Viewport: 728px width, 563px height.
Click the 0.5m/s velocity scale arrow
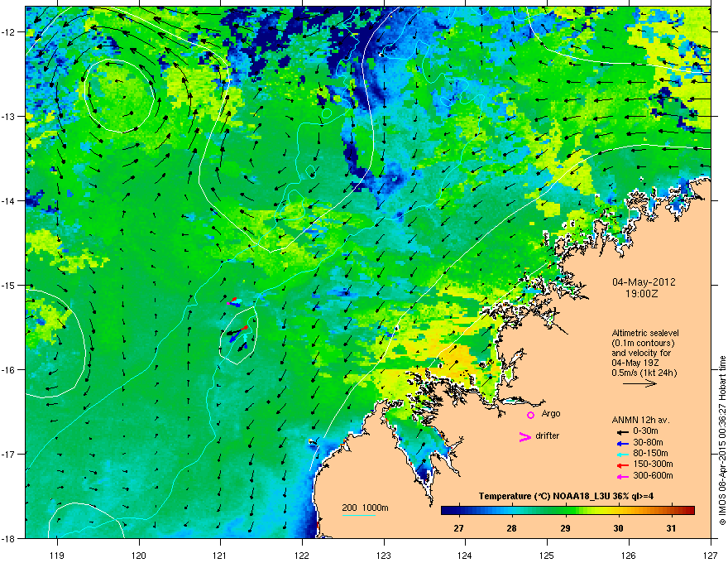[639, 383]
